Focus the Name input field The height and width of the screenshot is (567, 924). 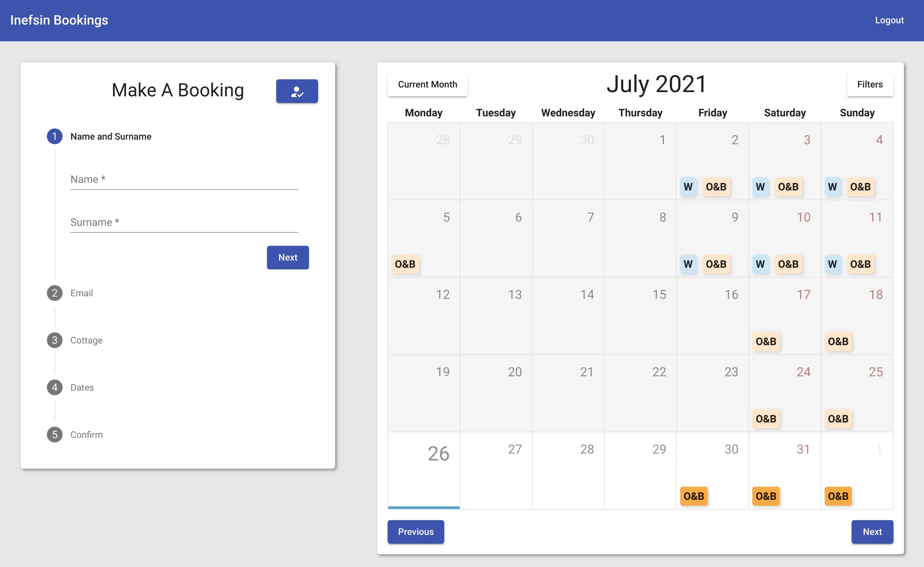click(x=184, y=180)
